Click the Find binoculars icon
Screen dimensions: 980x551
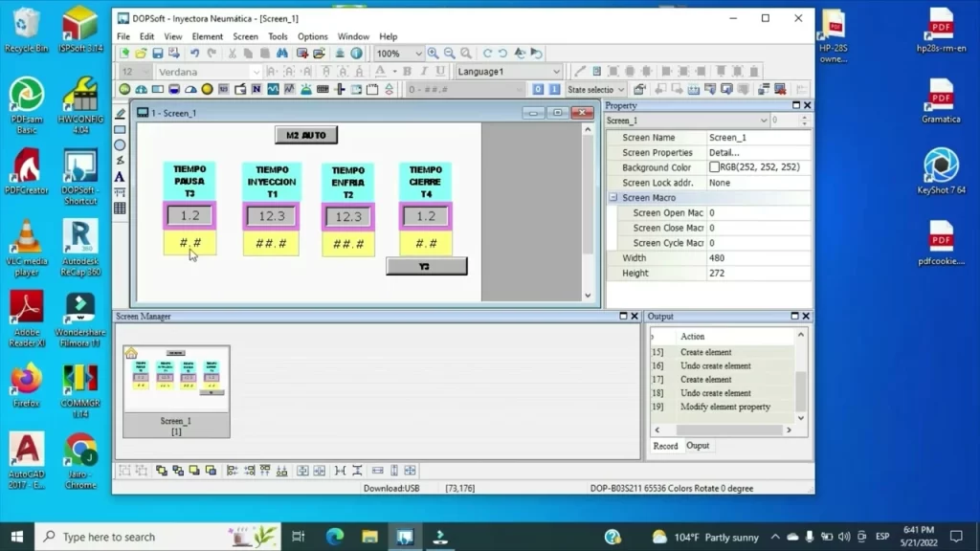pyautogui.click(x=282, y=54)
